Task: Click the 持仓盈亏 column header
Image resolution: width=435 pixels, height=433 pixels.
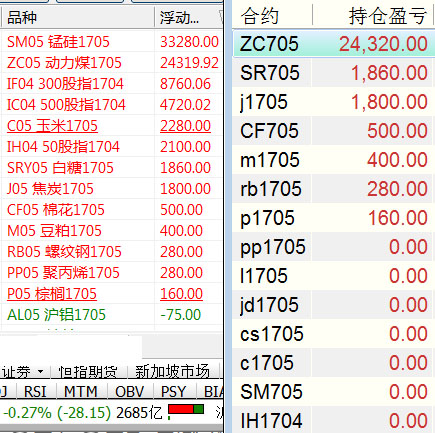Action: point(373,16)
